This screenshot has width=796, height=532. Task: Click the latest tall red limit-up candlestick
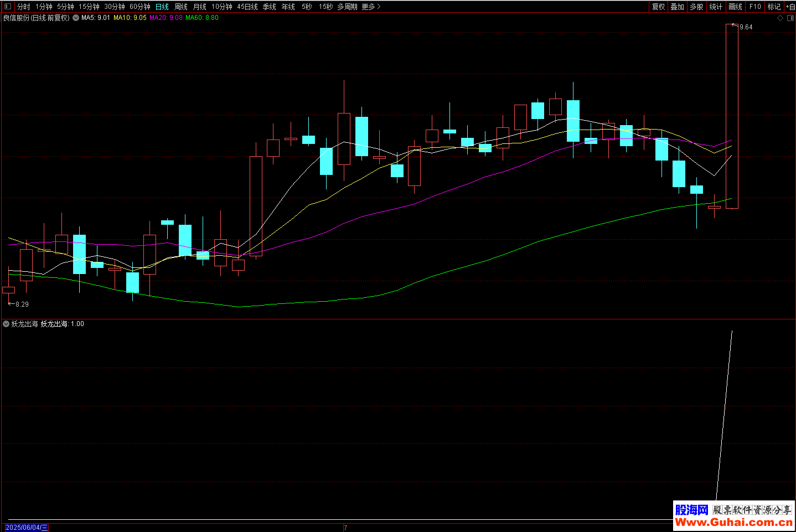pos(732,116)
